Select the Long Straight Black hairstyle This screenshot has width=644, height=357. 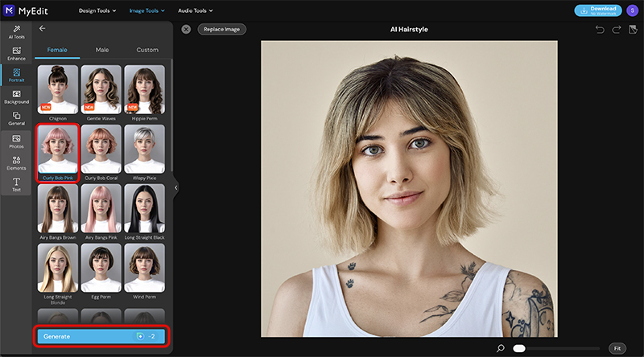pyautogui.click(x=145, y=208)
